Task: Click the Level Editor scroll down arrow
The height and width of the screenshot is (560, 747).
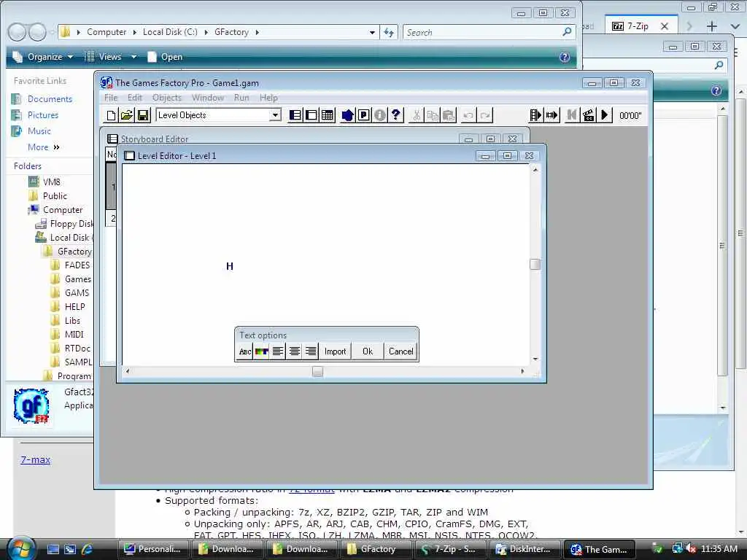Action: coord(535,359)
